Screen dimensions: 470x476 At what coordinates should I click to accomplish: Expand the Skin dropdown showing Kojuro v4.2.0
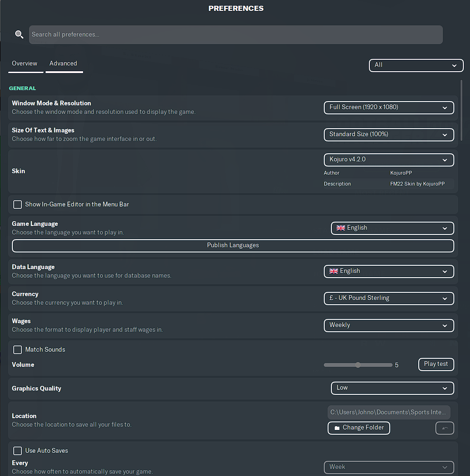[389, 159]
